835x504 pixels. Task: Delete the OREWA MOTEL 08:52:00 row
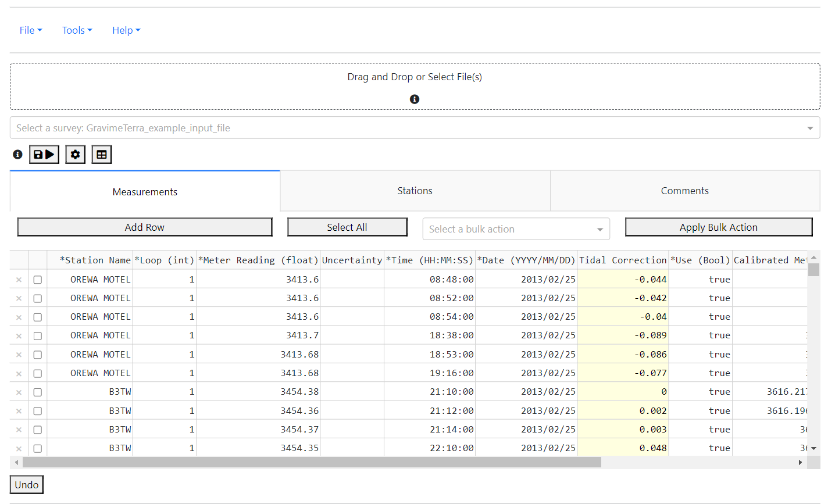point(19,298)
